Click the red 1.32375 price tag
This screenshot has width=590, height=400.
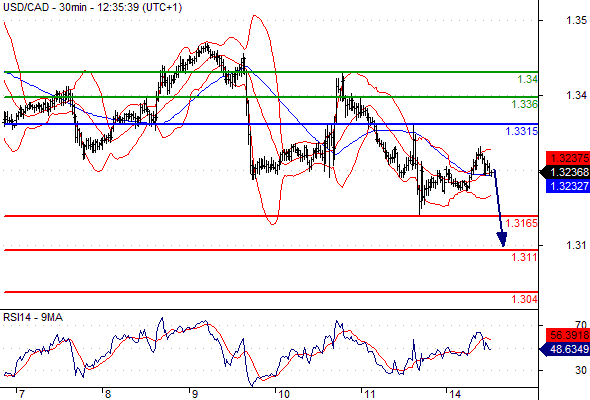click(568, 158)
